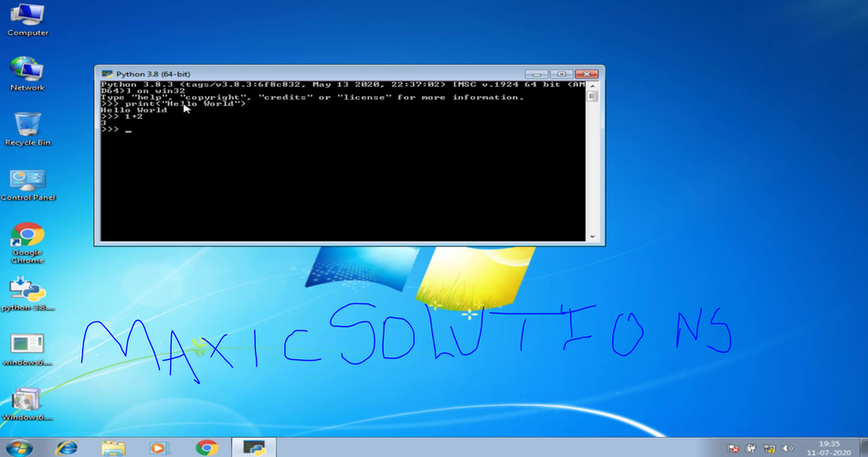The height and width of the screenshot is (457, 868).
Task: Open Windows Explorer folder in taskbar
Action: pos(113,448)
